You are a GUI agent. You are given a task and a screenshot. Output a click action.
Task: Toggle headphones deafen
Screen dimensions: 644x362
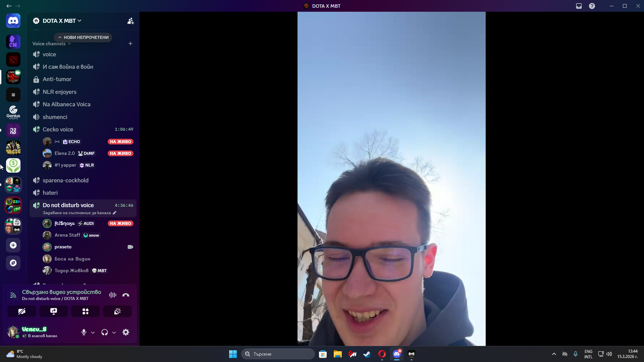pos(105,332)
